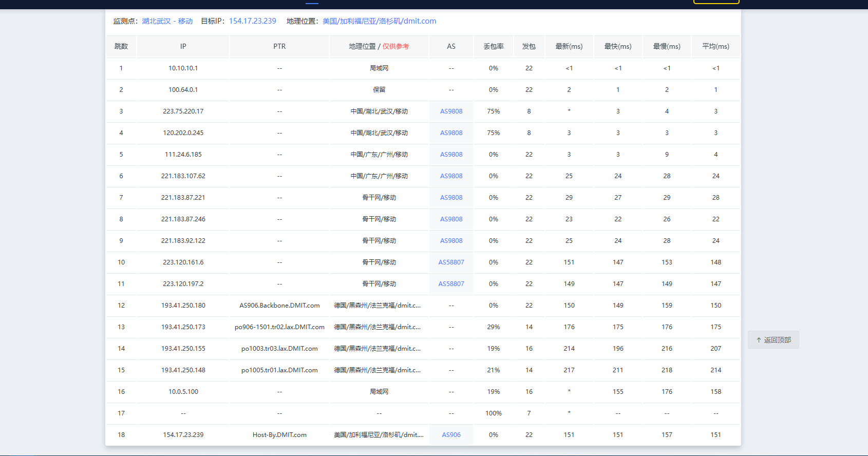The width and height of the screenshot is (868, 456).
Task: Click 保留 location in hop 2 row
Action: tap(379, 90)
